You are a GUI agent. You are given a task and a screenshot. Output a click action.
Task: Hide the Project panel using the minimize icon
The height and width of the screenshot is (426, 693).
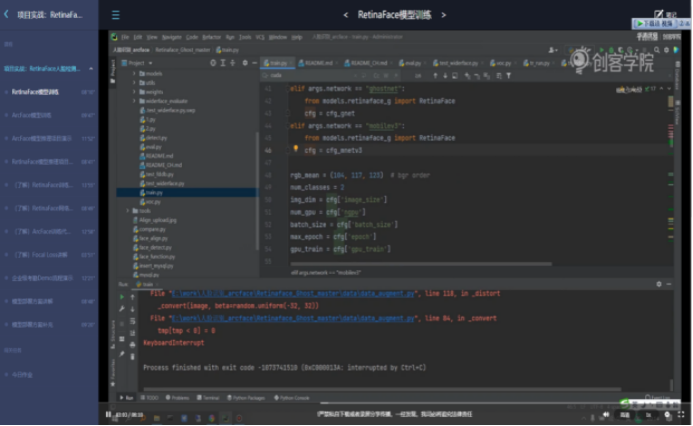tap(253, 62)
